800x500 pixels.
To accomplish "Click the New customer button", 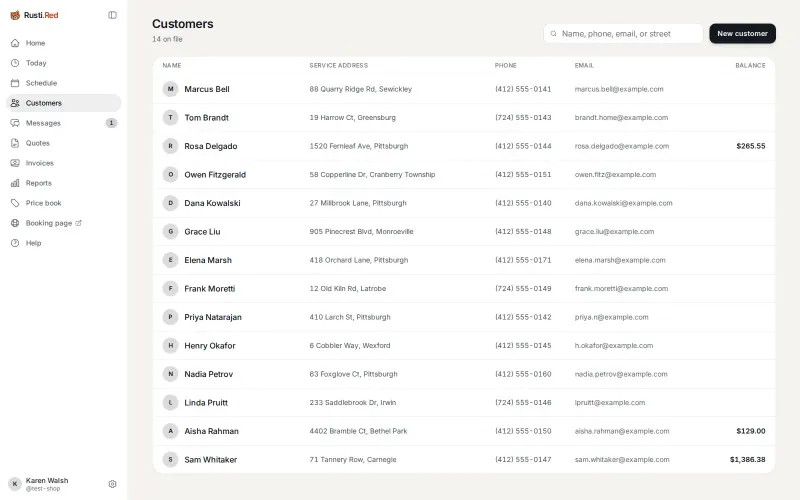I will [742, 34].
